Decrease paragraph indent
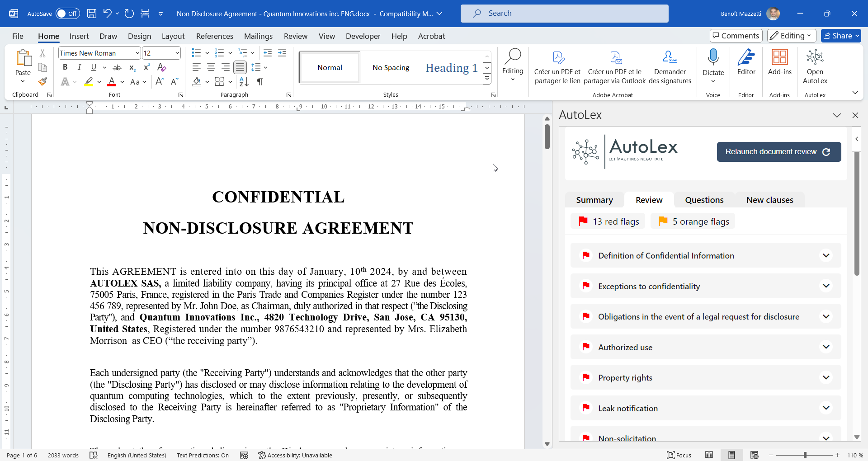This screenshot has height=461, width=868. [268, 53]
